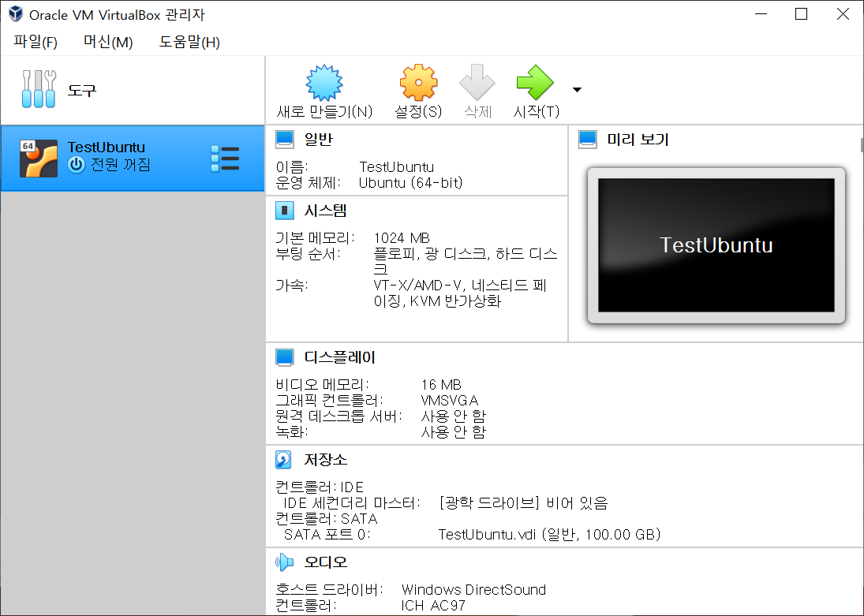Click the 삭제 gray down-arrow icon

(x=477, y=83)
